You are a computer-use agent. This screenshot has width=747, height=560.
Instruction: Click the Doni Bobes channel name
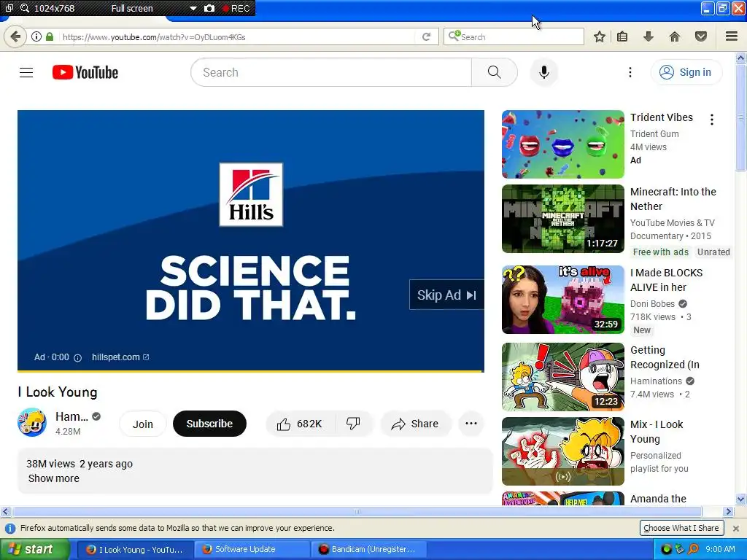coord(652,304)
